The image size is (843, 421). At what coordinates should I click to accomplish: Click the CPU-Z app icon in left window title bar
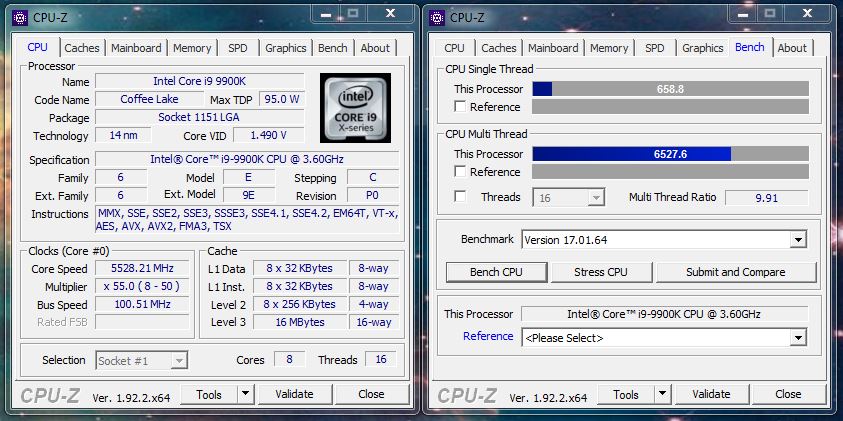coord(20,17)
